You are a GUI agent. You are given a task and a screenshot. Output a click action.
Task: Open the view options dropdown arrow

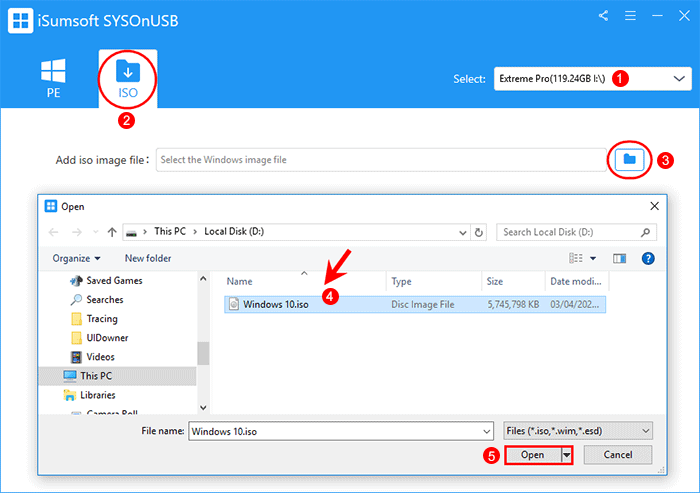(593, 259)
